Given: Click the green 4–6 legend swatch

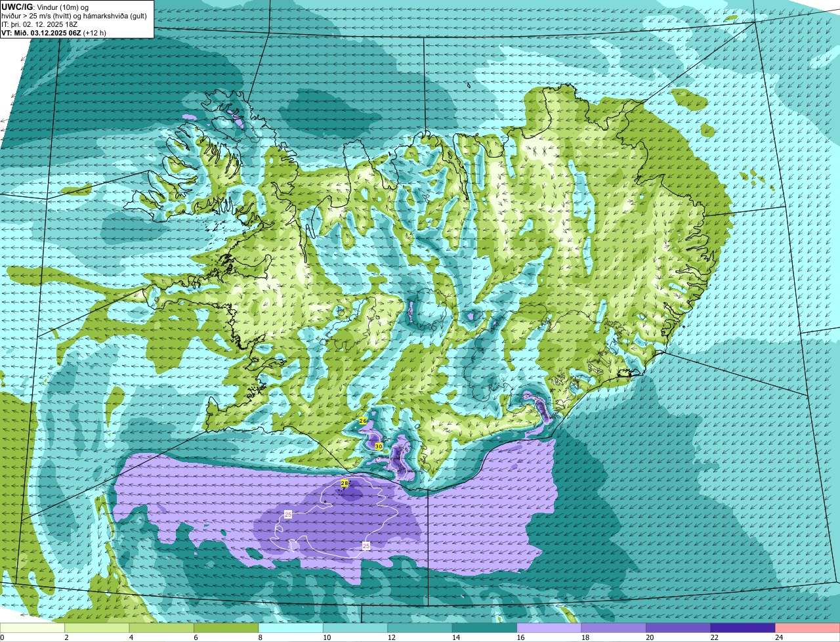Looking at the screenshot, I should (x=161, y=628).
